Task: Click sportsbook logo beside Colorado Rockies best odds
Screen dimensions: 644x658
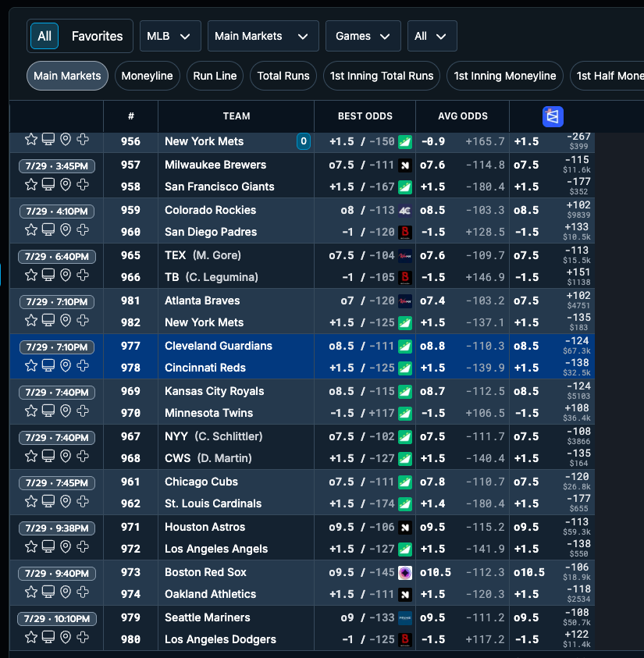Action: point(405,211)
